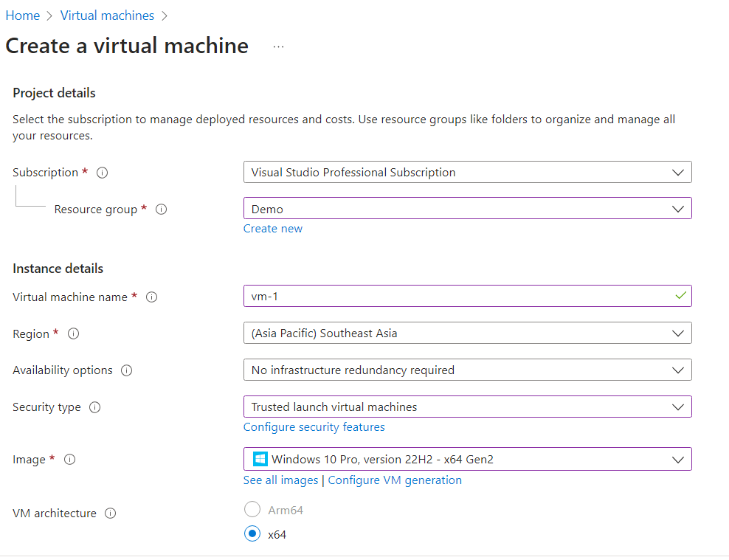Screen dimensions: 729x560
Task: Open the Subscription dropdown
Action: point(678,172)
